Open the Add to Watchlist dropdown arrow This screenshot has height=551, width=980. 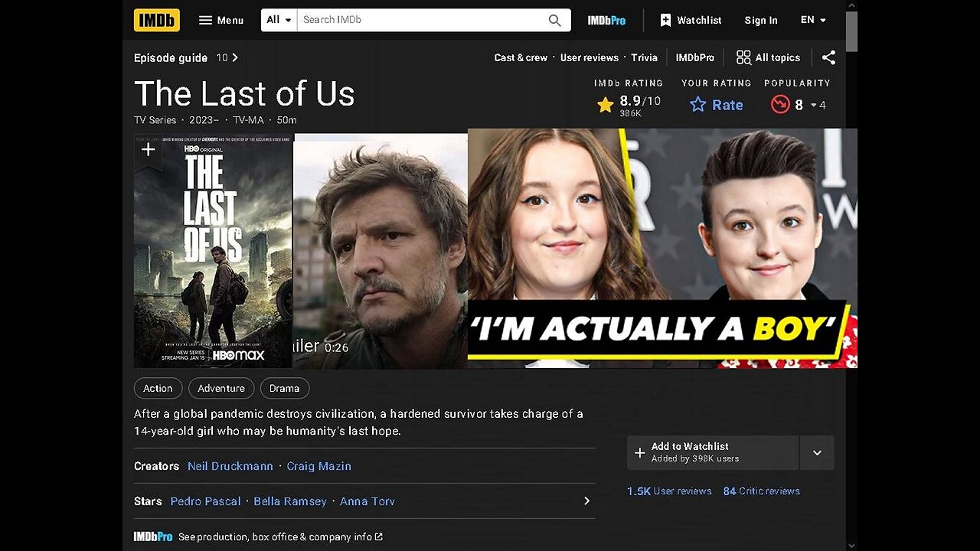(817, 452)
